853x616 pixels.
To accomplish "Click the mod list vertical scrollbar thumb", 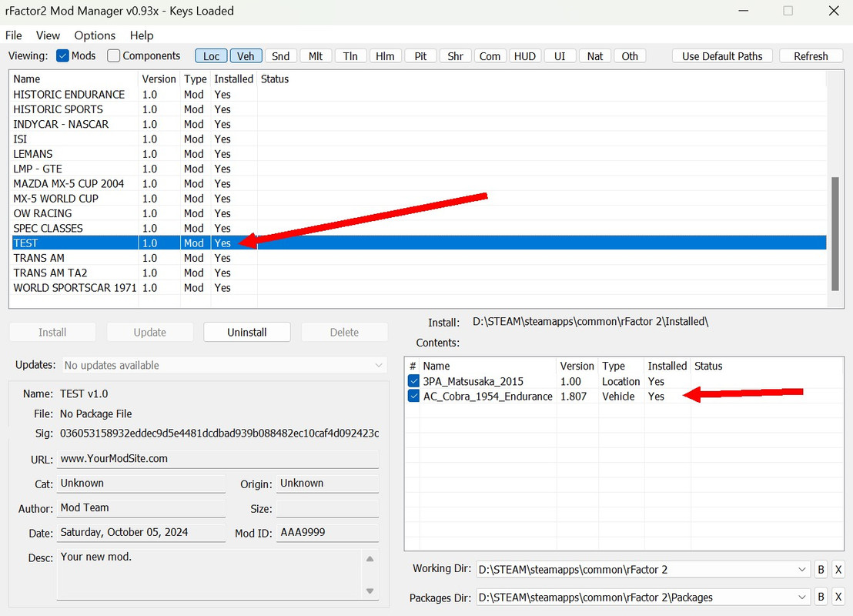I will [835, 234].
